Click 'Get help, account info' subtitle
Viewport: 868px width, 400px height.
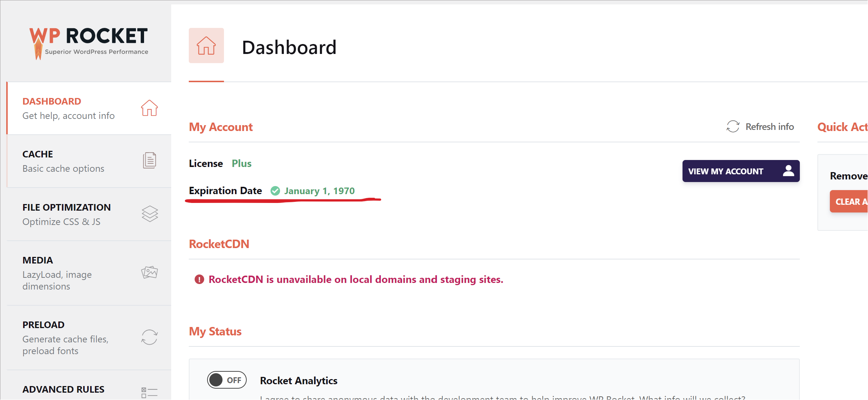(x=69, y=116)
